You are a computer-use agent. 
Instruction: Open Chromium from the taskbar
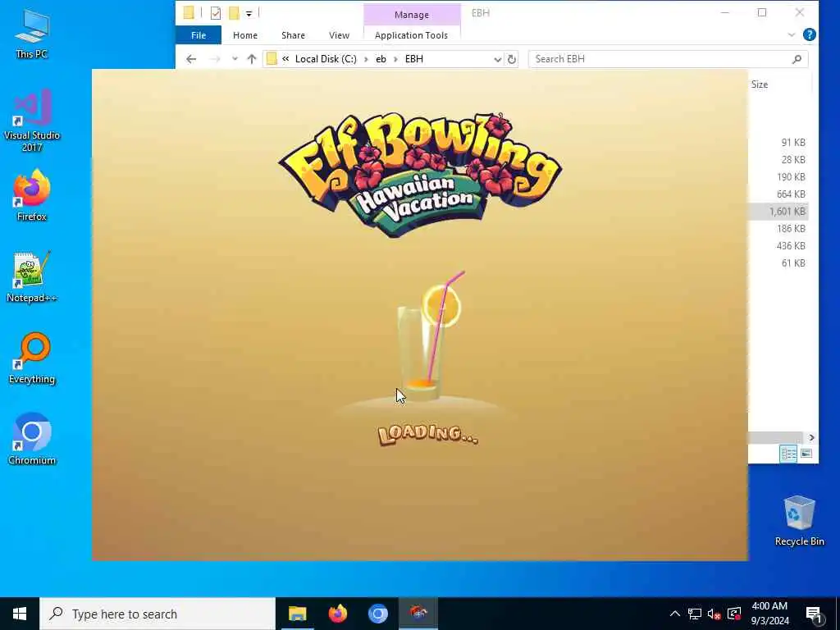(377, 614)
